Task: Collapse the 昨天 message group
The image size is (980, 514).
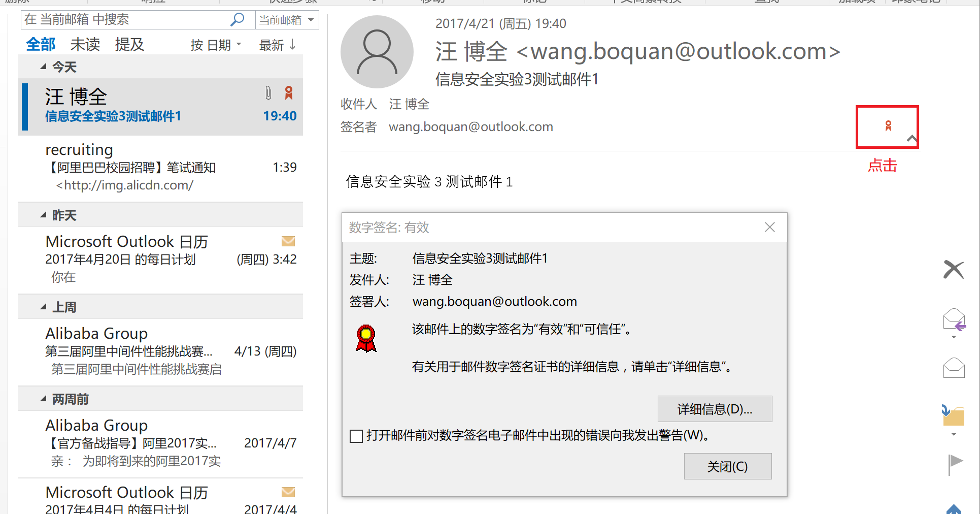Action: pos(44,215)
